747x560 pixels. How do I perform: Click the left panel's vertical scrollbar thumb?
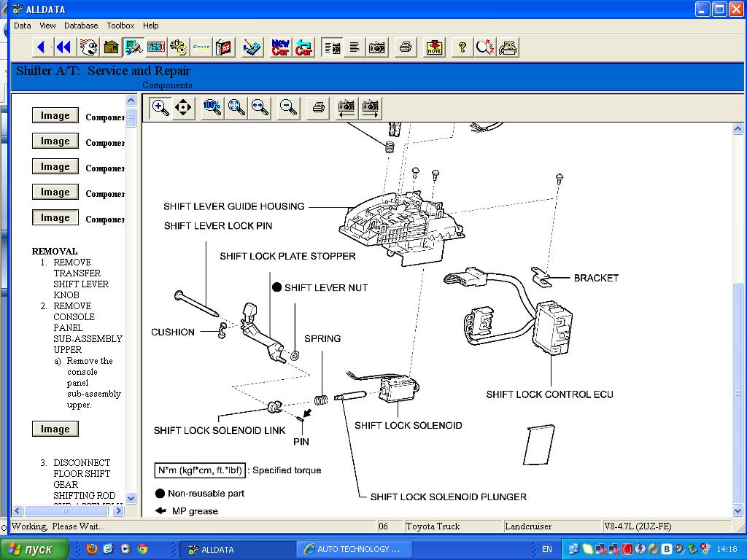click(131, 117)
